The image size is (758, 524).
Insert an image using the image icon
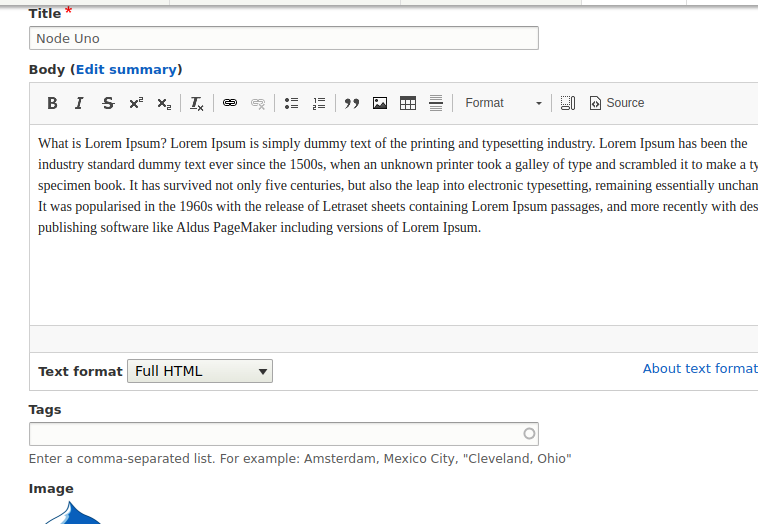380,103
